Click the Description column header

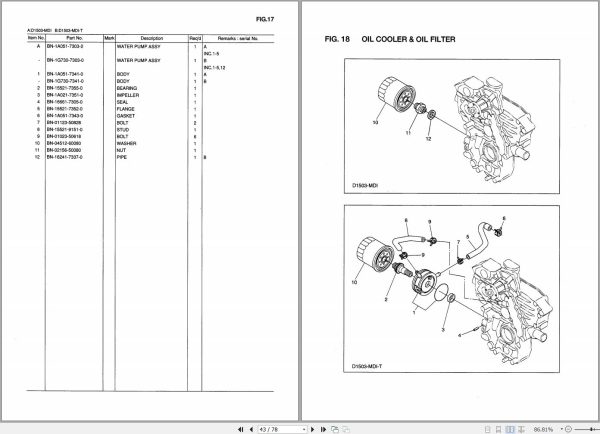pos(152,38)
